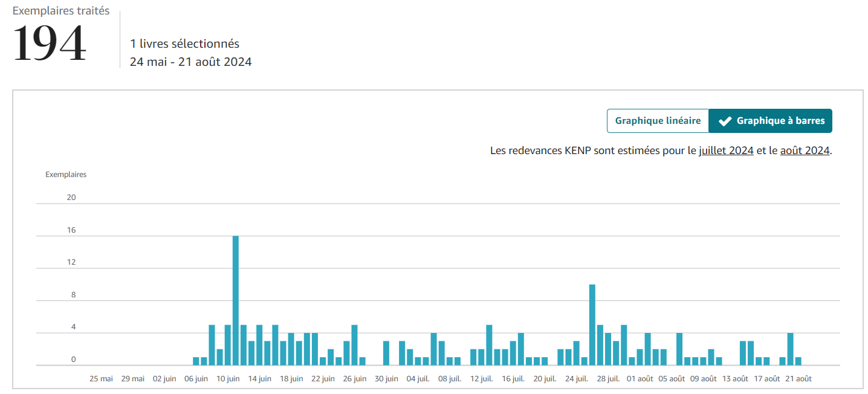This screenshot has height=394, width=868.
Task: Click the 25 mai x-axis label
Action: click(101, 379)
